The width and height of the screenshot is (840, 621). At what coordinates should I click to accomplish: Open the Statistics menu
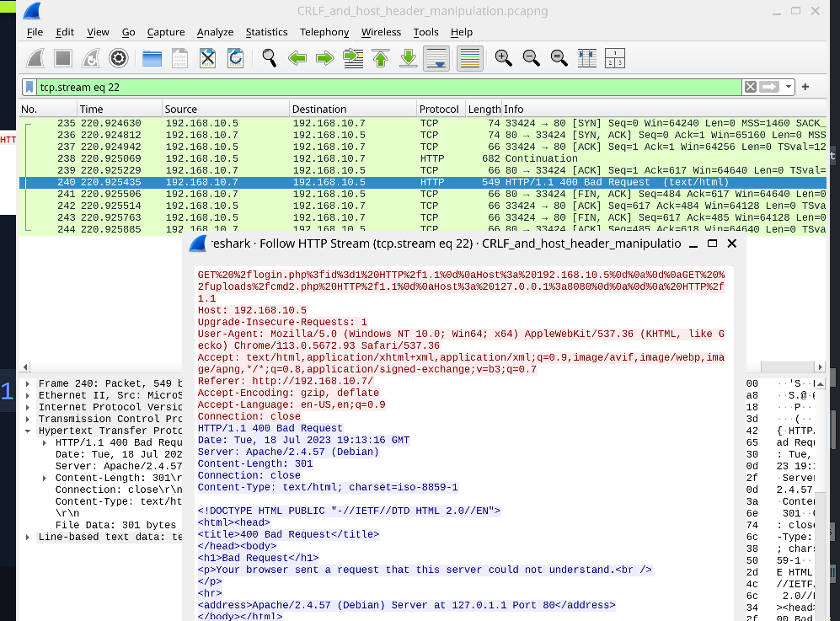[266, 32]
